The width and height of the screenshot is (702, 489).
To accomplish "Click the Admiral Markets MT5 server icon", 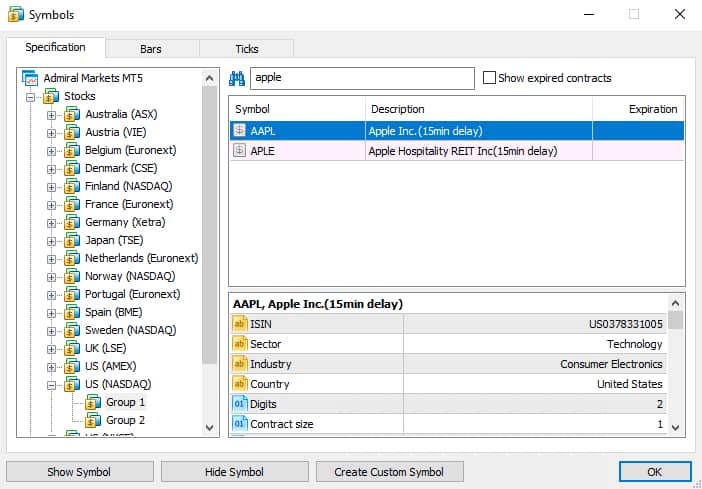I will point(30,78).
